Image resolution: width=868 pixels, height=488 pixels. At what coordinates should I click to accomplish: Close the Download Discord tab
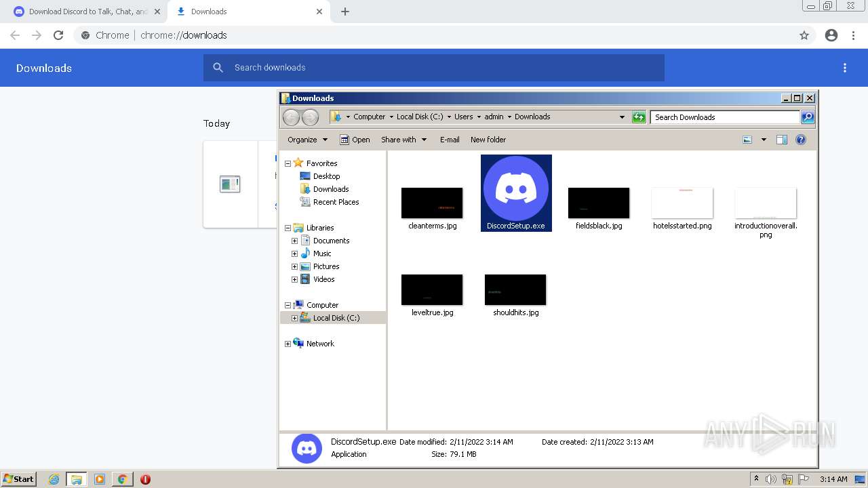[x=157, y=12]
